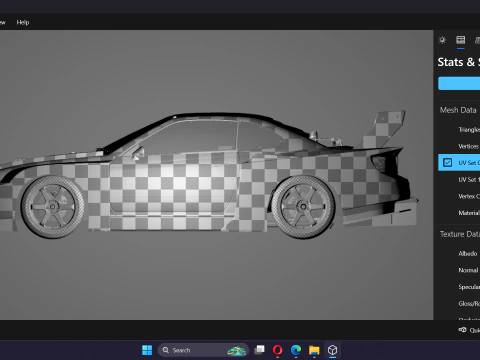Open Quick Animations icon in bottom bar
Image resolution: width=480 pixels, height=360 pixels.
(462, 330)
